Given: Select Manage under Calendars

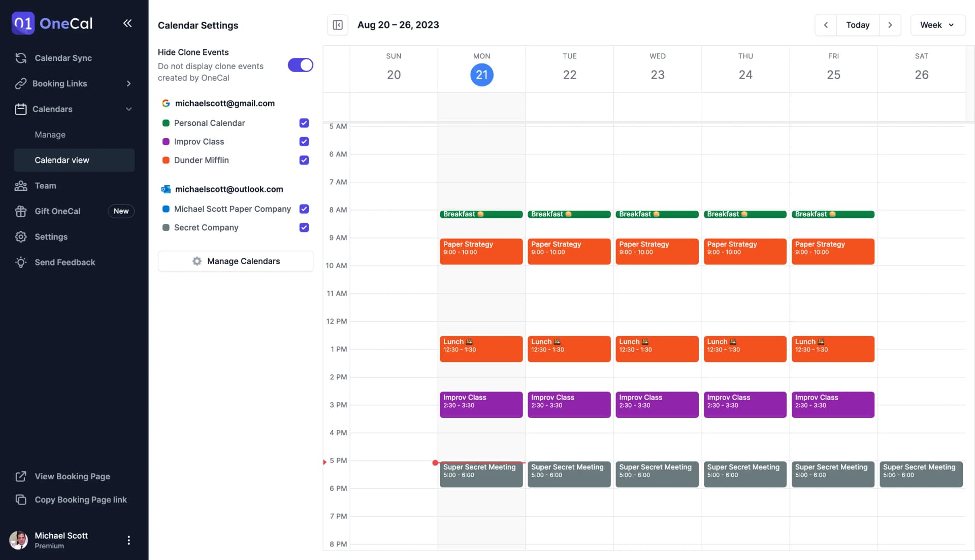Looking at the screenshot, I should tap(50, 135).
